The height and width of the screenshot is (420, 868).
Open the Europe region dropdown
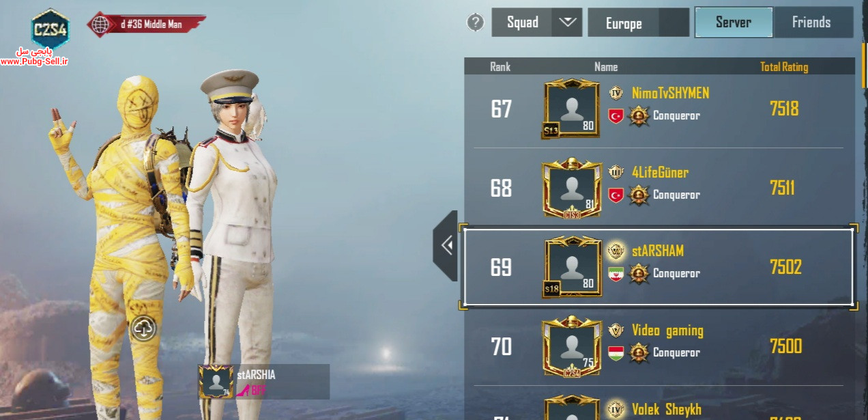[638, 23]
